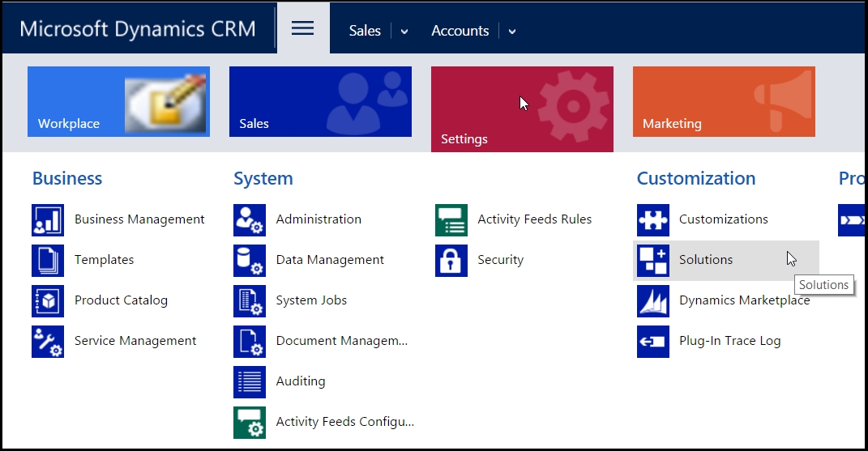Go to Accounts in the navigation bar
This screenshot has height=451, width=868.
(x=460, y=31)
